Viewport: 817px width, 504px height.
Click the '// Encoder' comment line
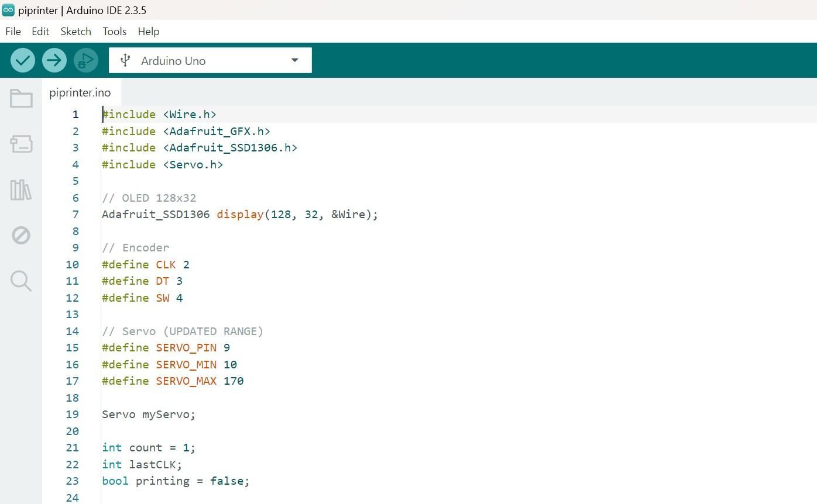[x=136, y=248]
